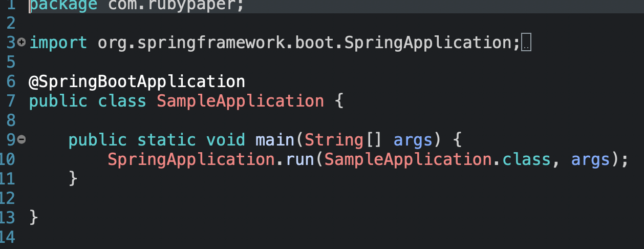Click line number 7 in the gutter
This screenshot has width=644, height=249.
(x=11, y=101)
